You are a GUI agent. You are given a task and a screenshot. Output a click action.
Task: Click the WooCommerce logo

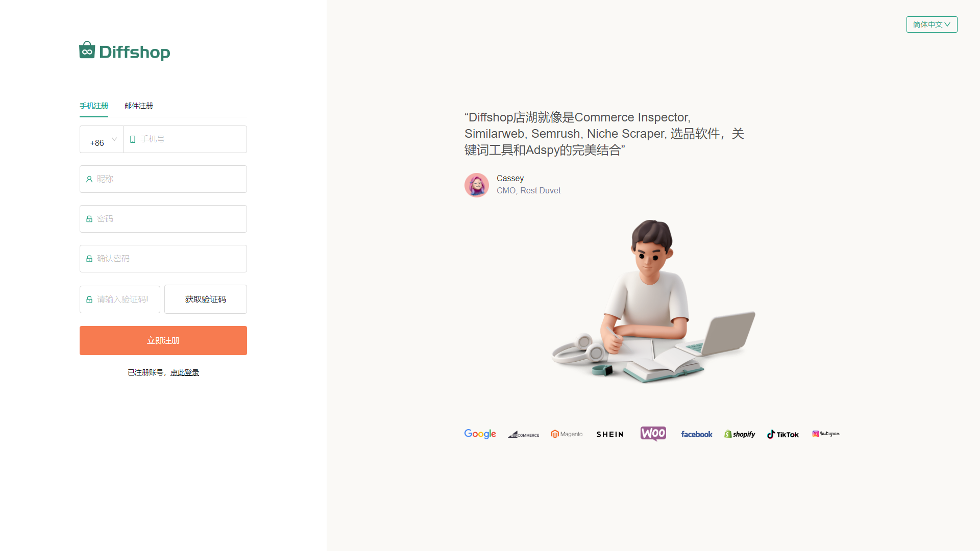coord(653,434)
